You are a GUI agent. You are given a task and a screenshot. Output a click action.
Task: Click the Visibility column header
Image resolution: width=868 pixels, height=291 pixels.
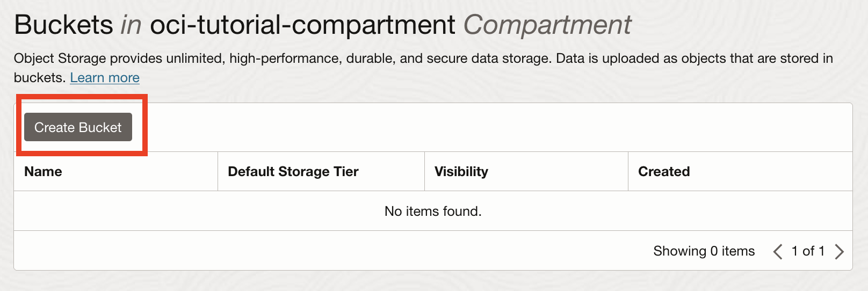tap(461, 172)
